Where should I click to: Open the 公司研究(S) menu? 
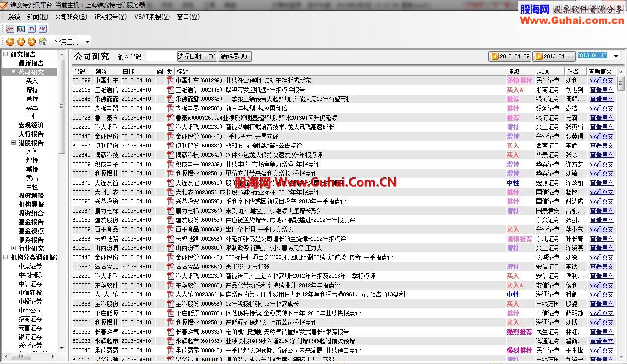(x=71, y=17)
